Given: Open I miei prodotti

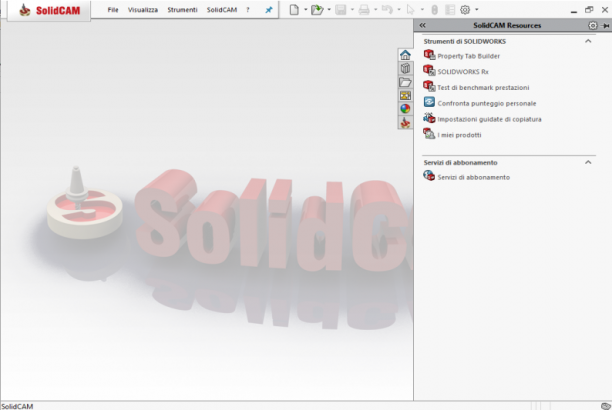Looking at the screenshot, I should pos(459,135).
